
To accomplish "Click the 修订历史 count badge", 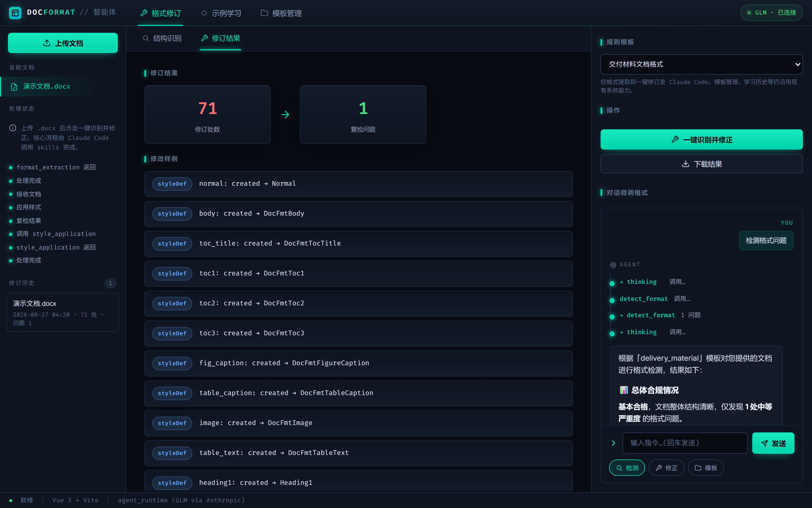I will 110,283.
